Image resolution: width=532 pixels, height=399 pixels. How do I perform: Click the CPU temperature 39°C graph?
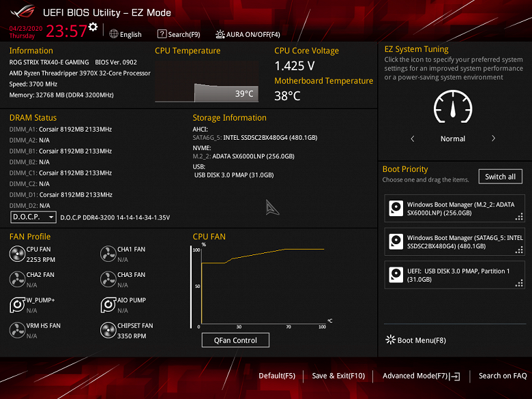[207, 81]
